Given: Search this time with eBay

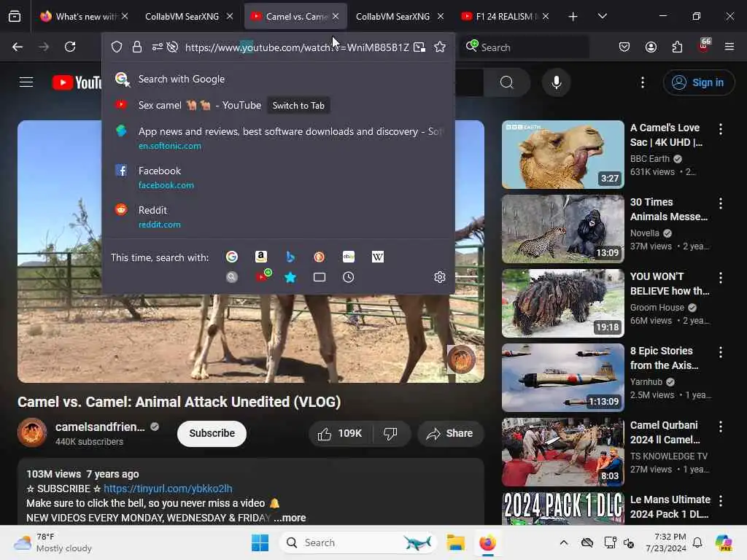Looking at the screenshot, I should [348, 257].
